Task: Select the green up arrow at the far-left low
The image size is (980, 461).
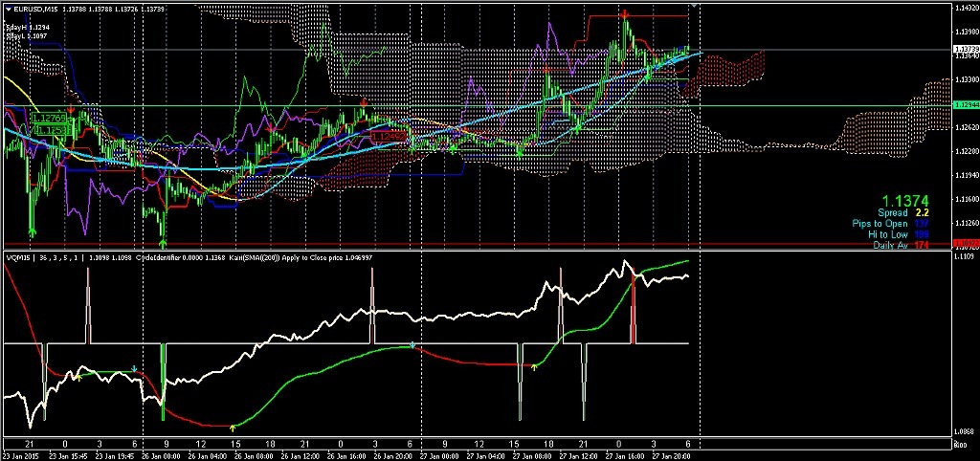Action: [33, 231]
